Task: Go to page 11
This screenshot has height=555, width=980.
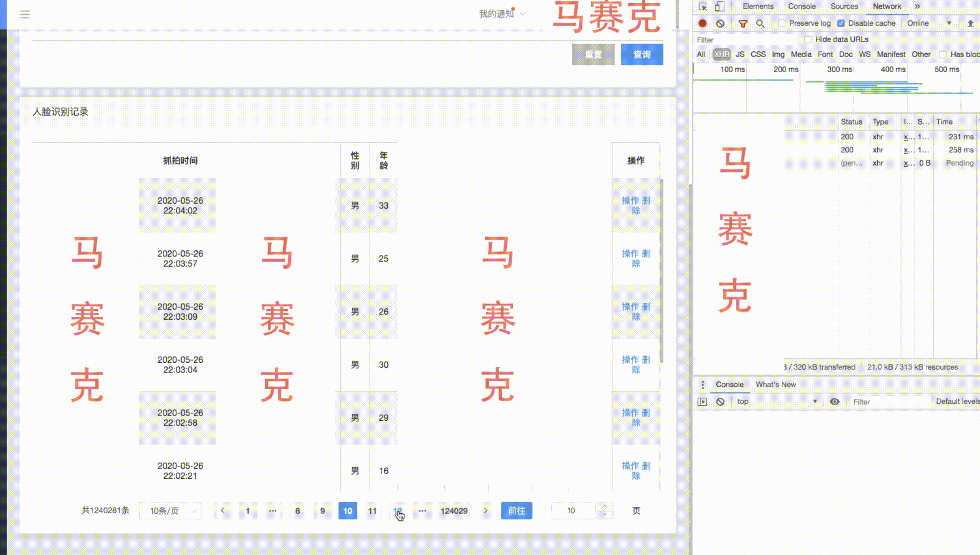Action: pos(372,511)
